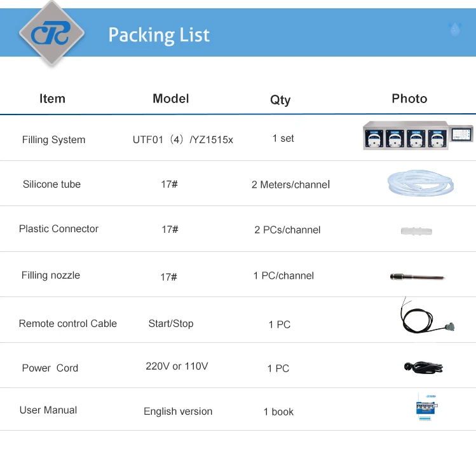Screen dimensions: 476x458
Task: Select the Power Cord cell
Action: (x=50, y=368)
